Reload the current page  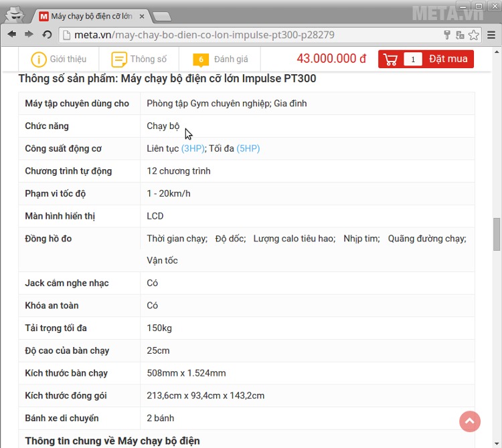coord(47,34)
